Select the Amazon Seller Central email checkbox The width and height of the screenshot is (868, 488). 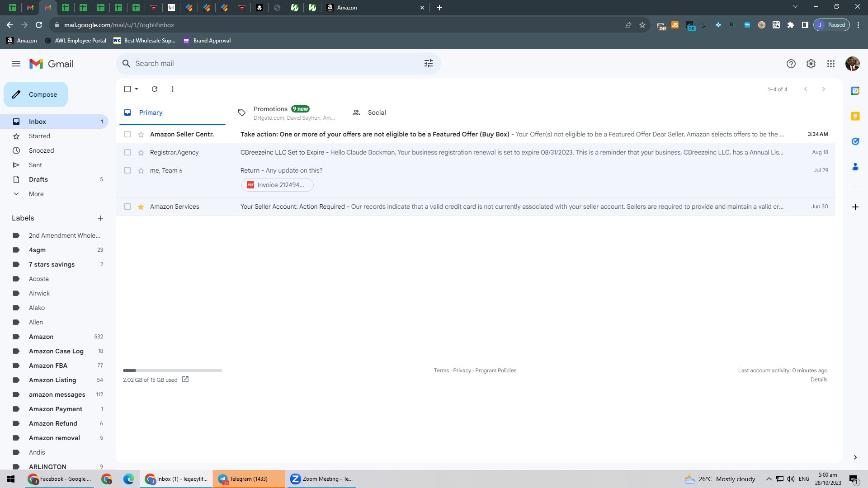[x=127, y=134]
